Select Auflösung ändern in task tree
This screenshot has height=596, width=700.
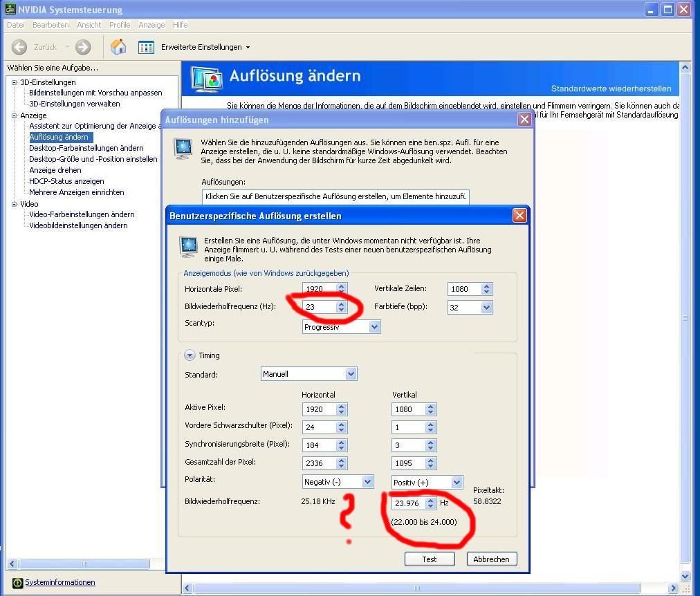(x=61, y=137)
